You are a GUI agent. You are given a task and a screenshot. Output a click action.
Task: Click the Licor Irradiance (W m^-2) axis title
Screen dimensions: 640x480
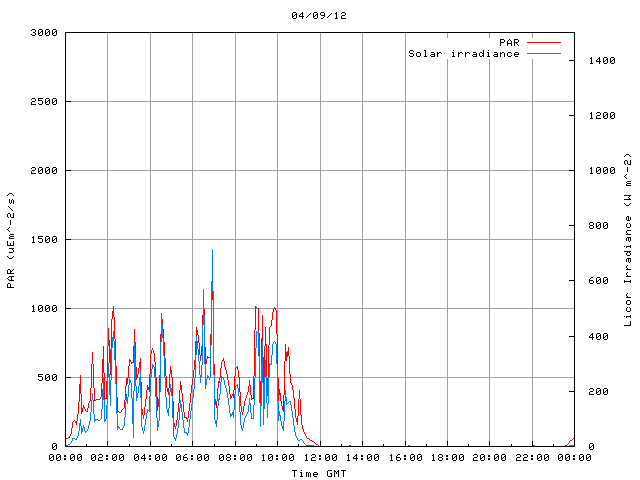628,240
